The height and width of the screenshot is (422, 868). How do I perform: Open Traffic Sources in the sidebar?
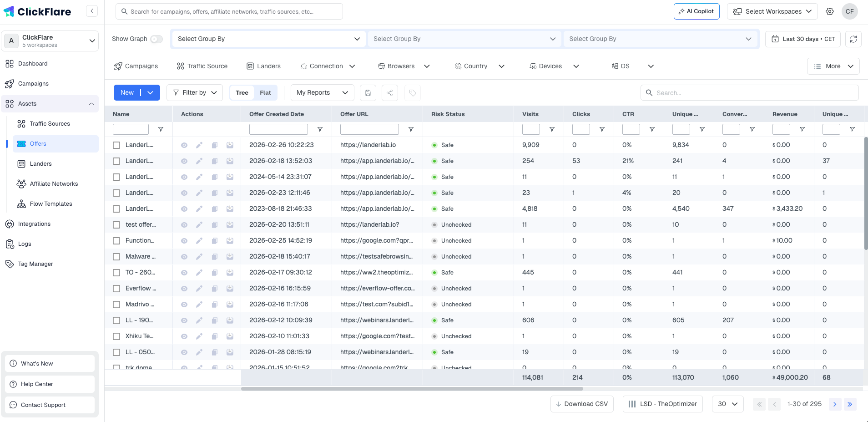(50, 124)
